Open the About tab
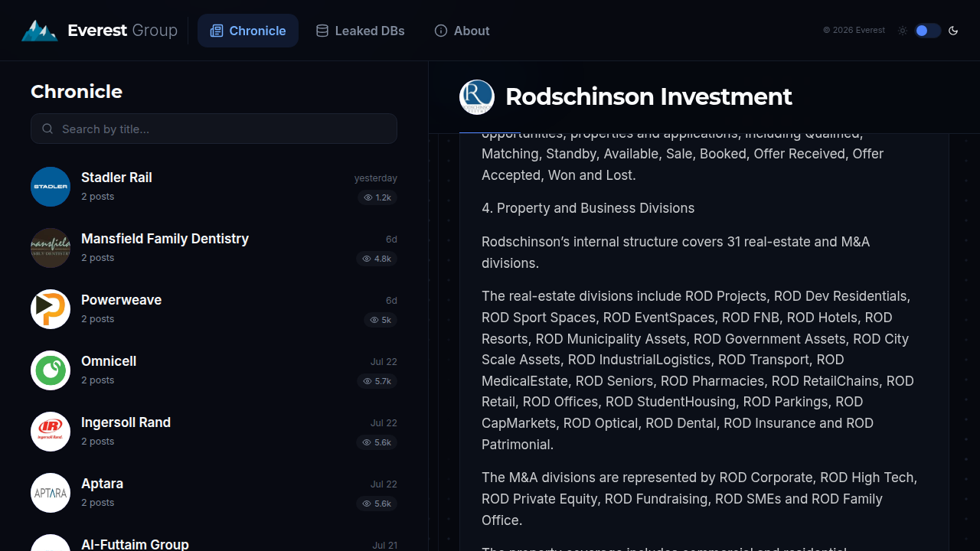 (x=462, y=31)
